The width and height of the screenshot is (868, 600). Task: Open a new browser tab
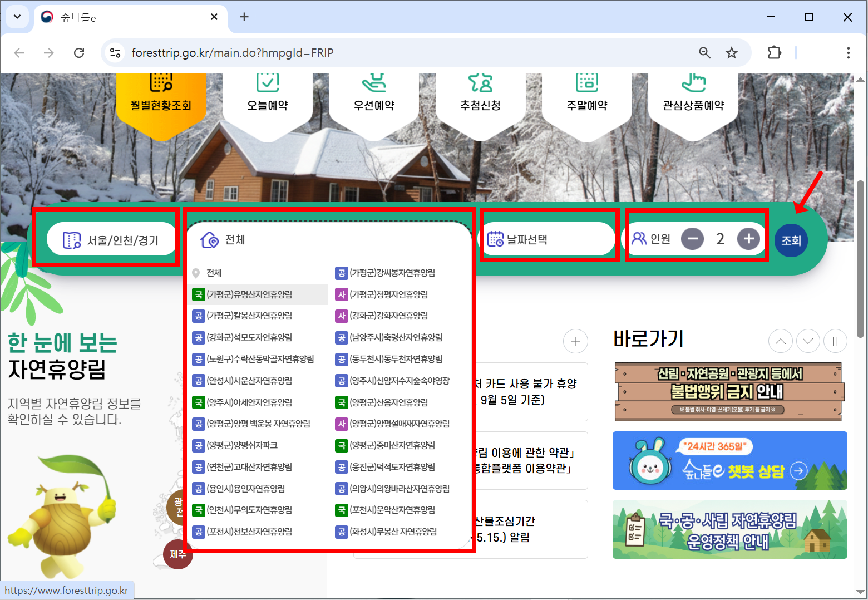coord(244,17)
